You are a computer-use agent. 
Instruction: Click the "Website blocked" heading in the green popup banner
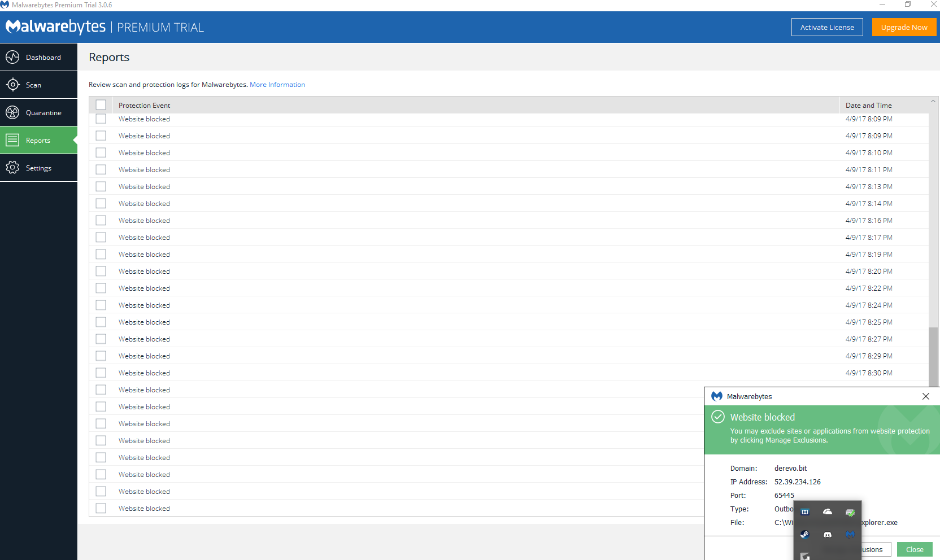click(x=762, y=417)
